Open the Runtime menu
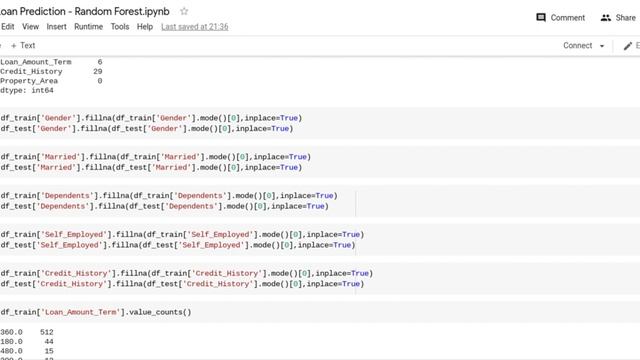This screenshot has width=640, height=360. tap(89, 27)
